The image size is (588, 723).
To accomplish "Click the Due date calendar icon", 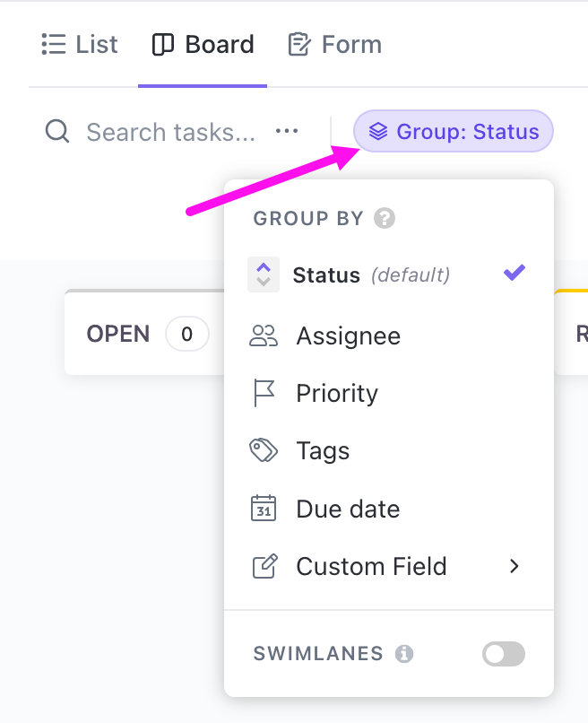I will pos(264,509).
